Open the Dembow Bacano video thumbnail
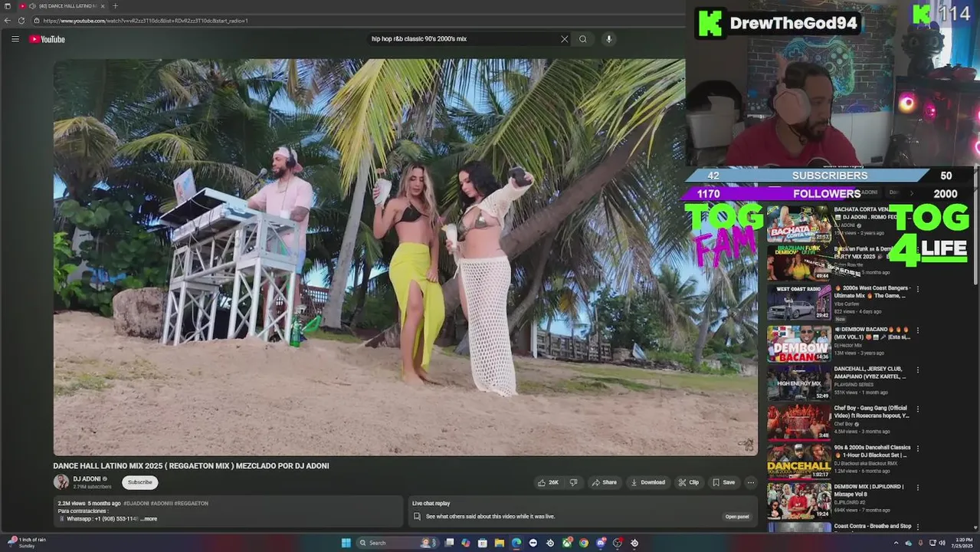980x552 pixels. click(799, 343)
